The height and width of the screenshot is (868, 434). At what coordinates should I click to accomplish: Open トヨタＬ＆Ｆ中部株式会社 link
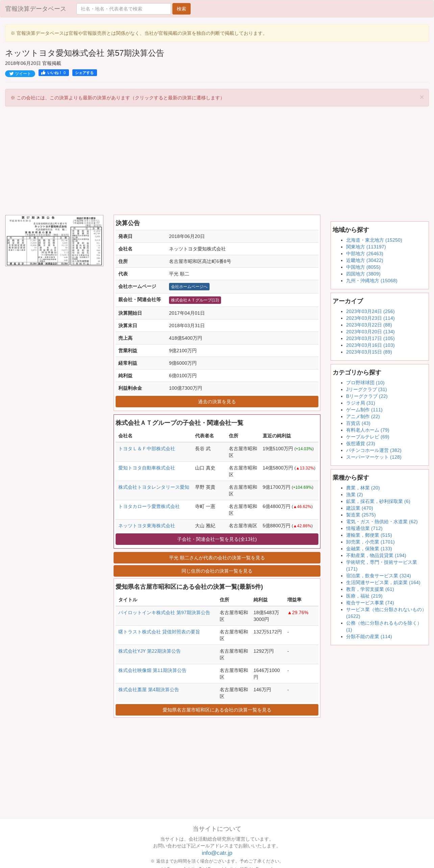click(147, 449)
